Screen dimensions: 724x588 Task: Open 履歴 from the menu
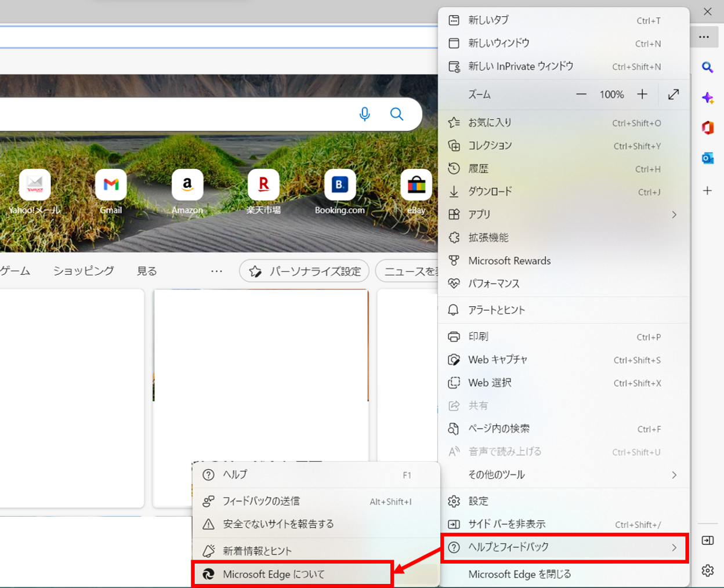(564, 169)
